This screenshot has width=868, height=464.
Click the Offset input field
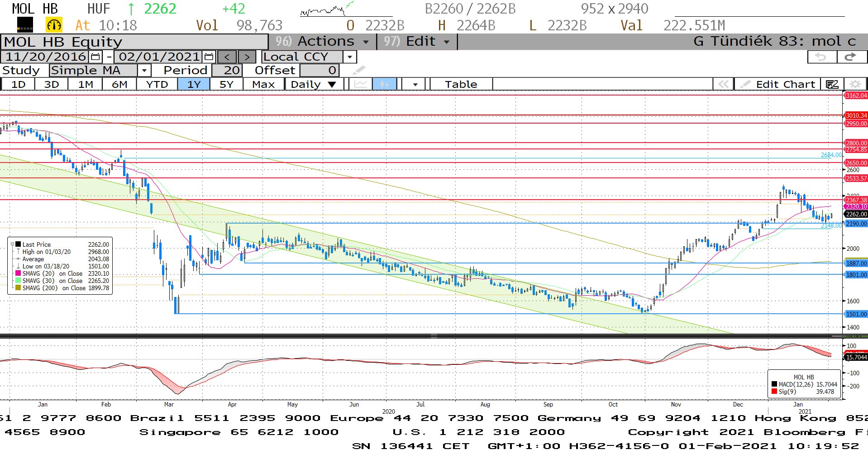tap(319, 70)
